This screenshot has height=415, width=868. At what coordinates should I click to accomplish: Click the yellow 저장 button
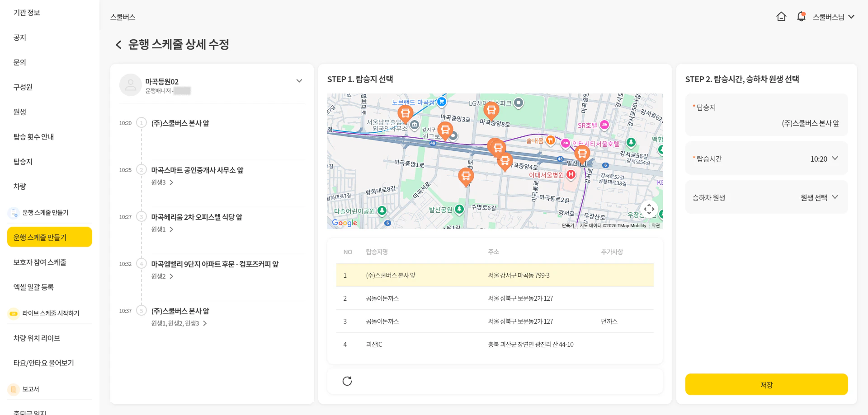pyautogui.click(x=766, y=384)
